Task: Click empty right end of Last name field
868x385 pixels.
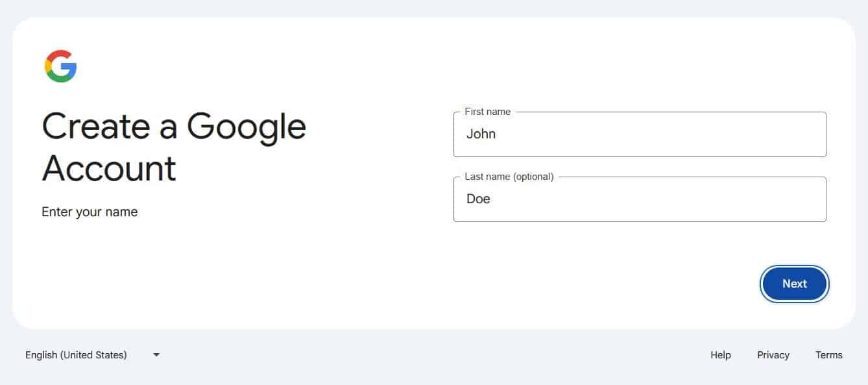Action: (x=791, y=200)
